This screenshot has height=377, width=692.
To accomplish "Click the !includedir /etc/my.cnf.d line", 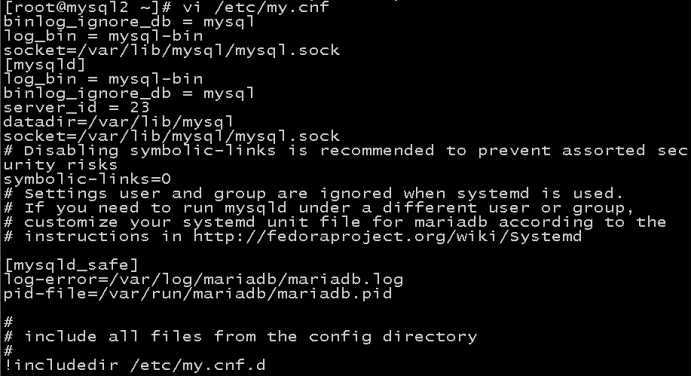I will click(x=135, y=366).
